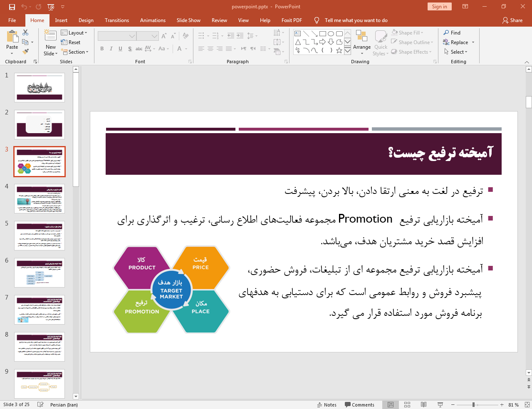The image size is (532, 409).
Task: Click the Center align icon
Action: click(210, 49)
